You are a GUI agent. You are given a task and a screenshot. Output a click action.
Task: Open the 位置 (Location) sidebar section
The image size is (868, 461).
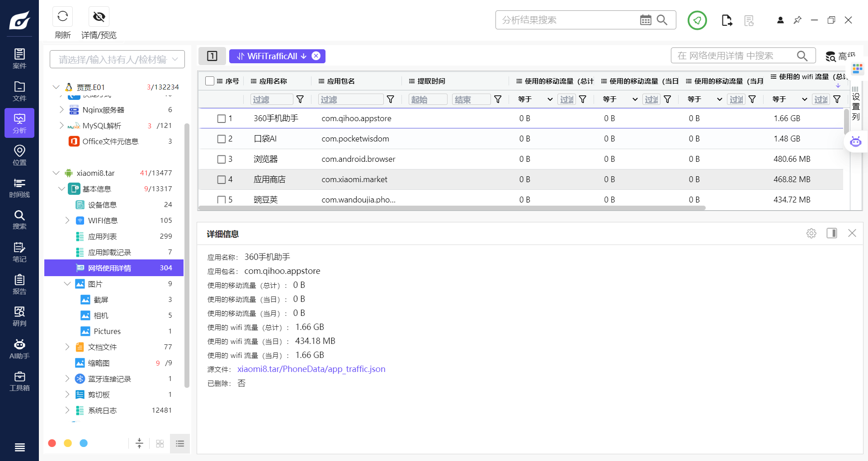tap(19, 155)
